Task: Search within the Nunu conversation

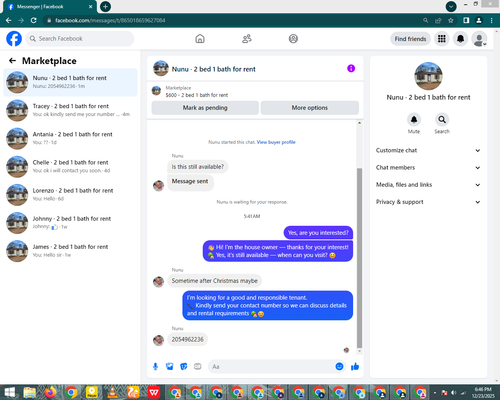Action: [442, 120]
